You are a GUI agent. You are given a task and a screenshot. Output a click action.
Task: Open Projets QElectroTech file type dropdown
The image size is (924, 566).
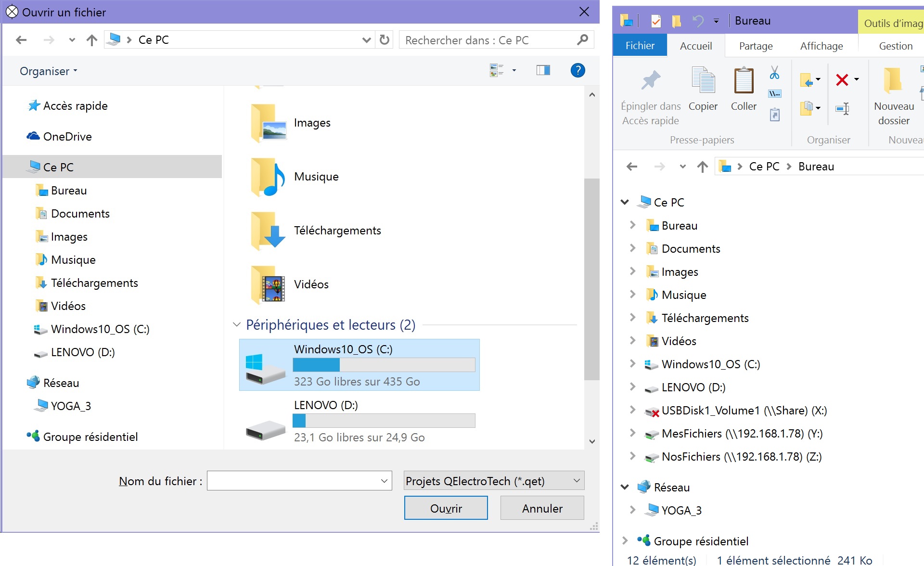pos(494,481)
